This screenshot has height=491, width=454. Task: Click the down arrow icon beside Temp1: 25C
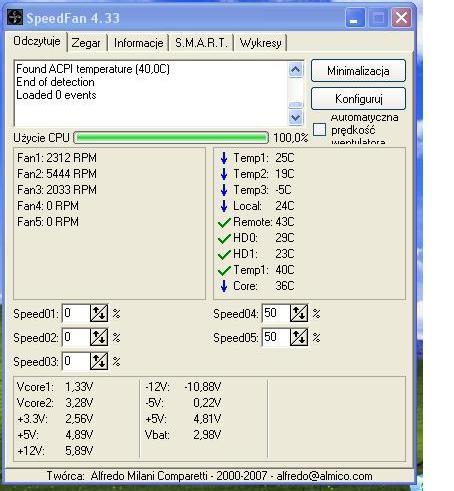coord(224,158)
